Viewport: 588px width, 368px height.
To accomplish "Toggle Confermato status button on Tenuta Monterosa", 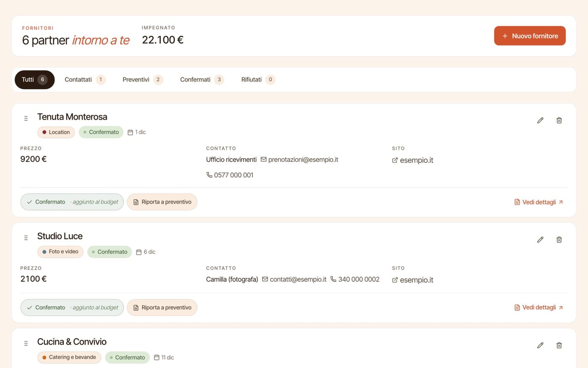I will pos(72,202).
